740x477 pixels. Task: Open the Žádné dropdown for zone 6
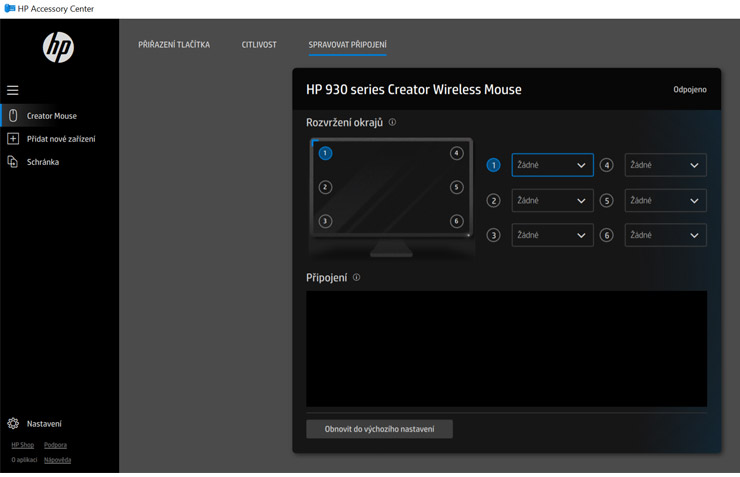click(666, 235)
